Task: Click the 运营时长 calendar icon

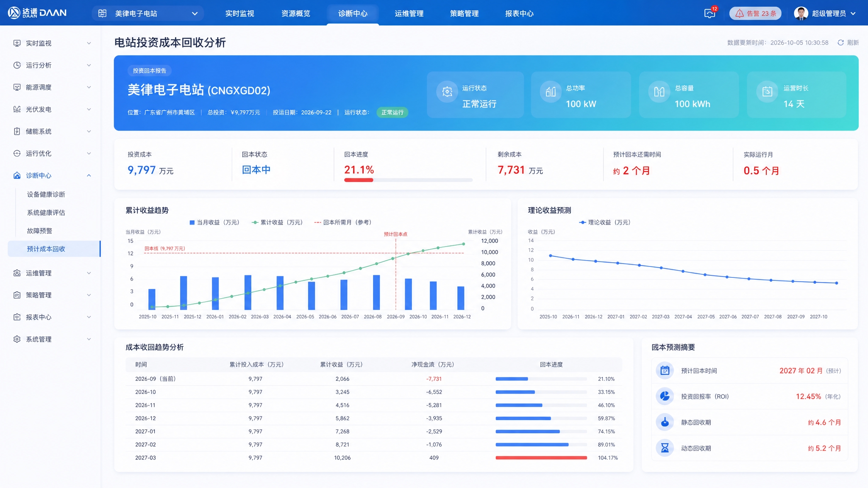Action: pos(767,91)
